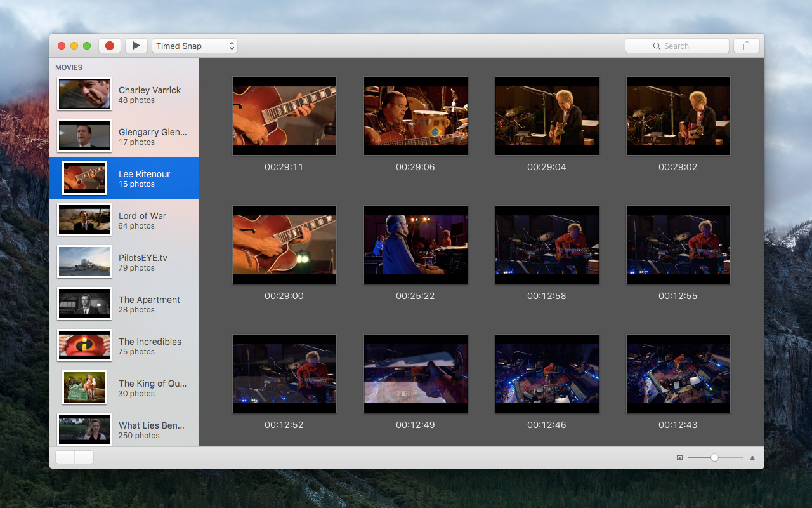812x508 pixels.
Task: Click the play button in toolbar
Action: (x=136, y=46)
